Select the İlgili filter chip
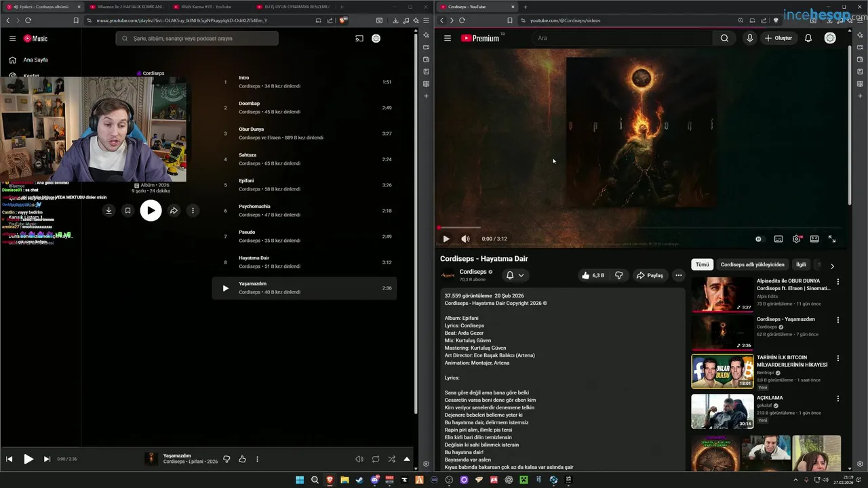868x488 pixels. [x=801, y=264]
